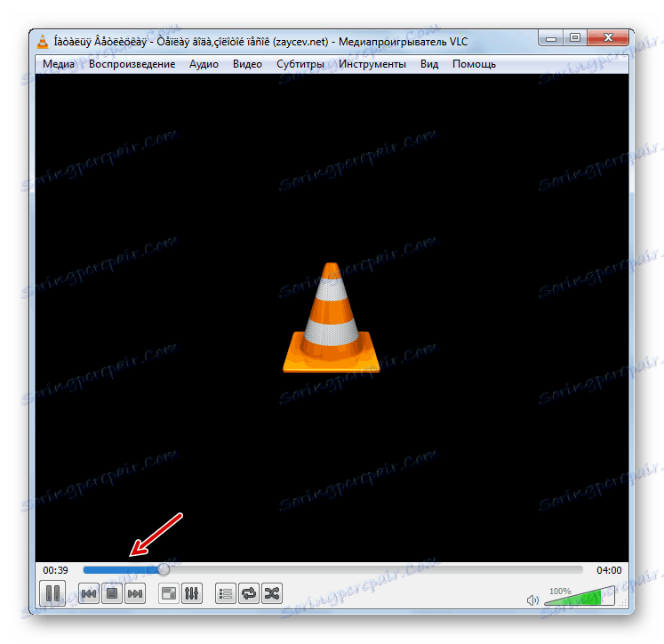Click the VLC cone title bar icon
The width and height of the screenshot is (664, 644).
(43, 42)
